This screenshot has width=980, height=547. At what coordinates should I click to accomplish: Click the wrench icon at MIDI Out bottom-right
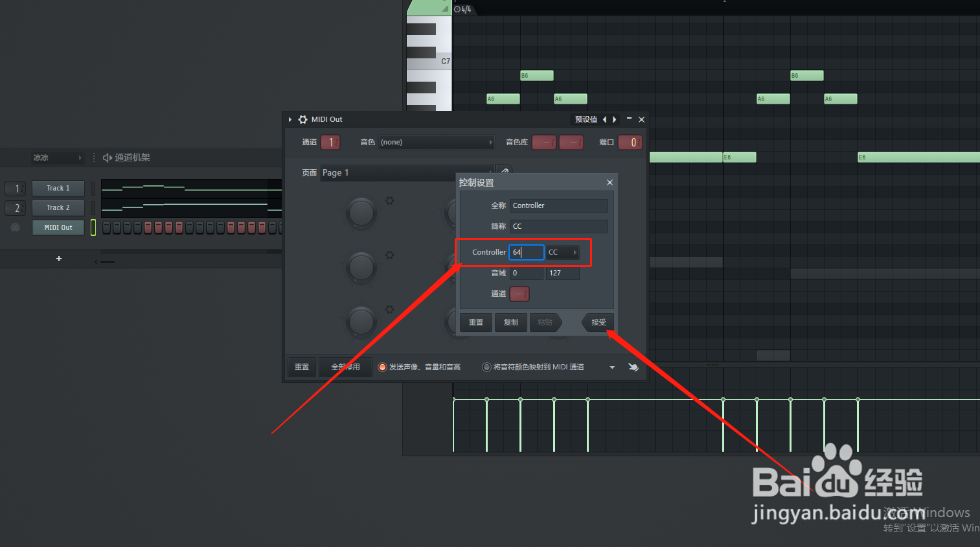pos(633,367)
